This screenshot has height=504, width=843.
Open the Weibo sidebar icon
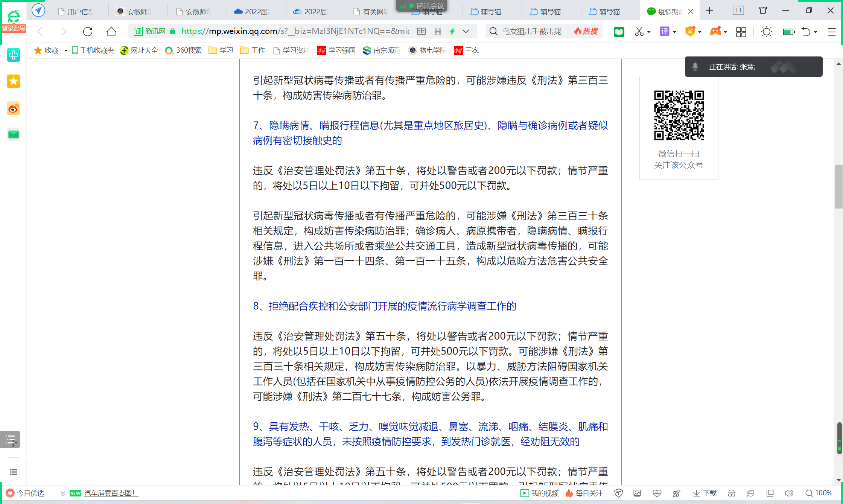(x=14, y=109)
